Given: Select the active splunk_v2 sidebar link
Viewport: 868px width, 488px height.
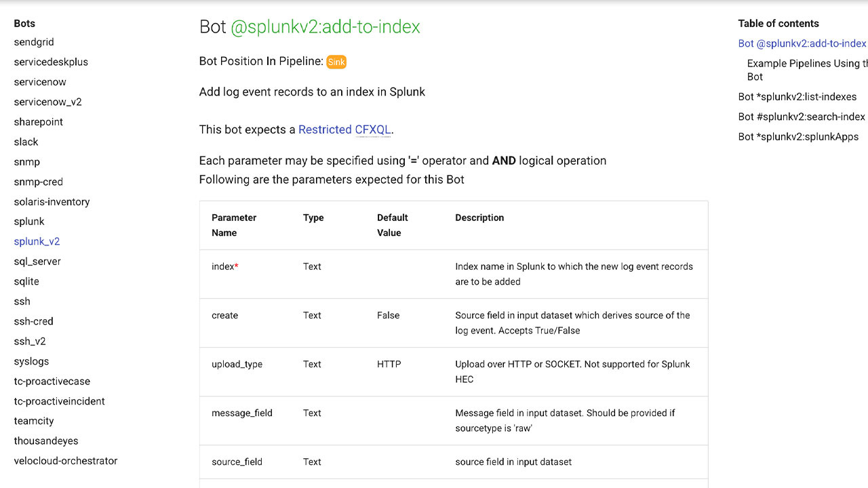Looking at the screenshot, I should 37,241.
